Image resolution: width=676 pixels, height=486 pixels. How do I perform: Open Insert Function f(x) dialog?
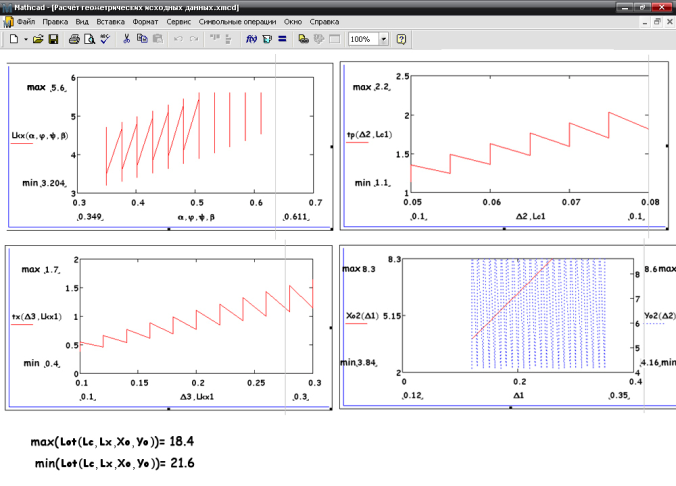point(252,39)
